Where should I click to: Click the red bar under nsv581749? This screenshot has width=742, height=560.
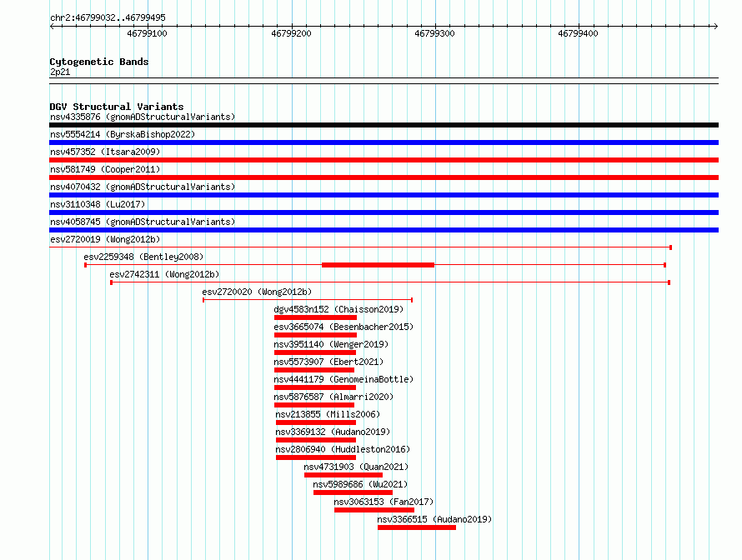click(384, 177)
